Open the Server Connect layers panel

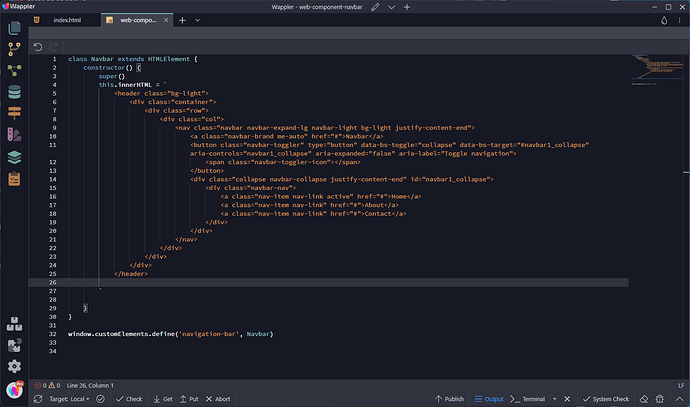14,157
